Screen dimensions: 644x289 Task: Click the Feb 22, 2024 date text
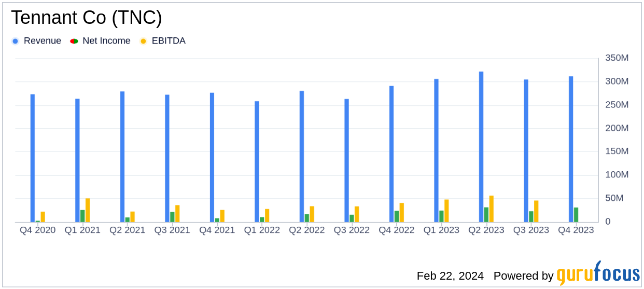click(x=450, y=276)
